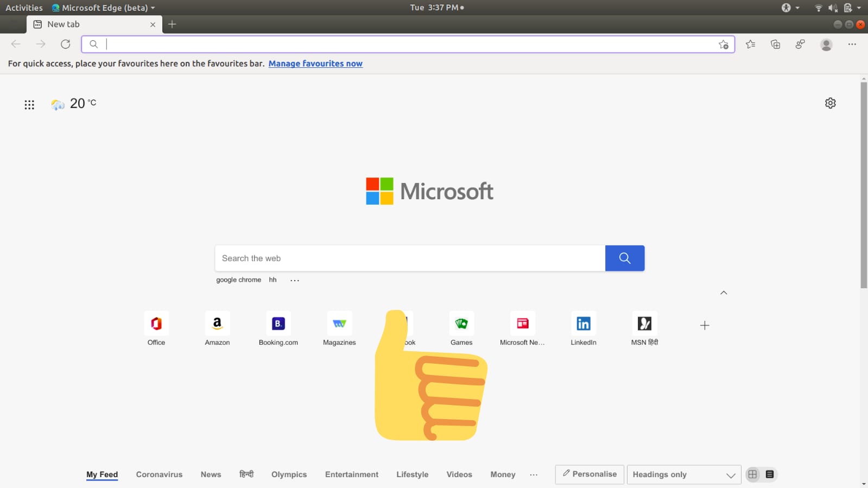The image size is (868, 488).
Task: Open the Games quick link
Action: 461,329
